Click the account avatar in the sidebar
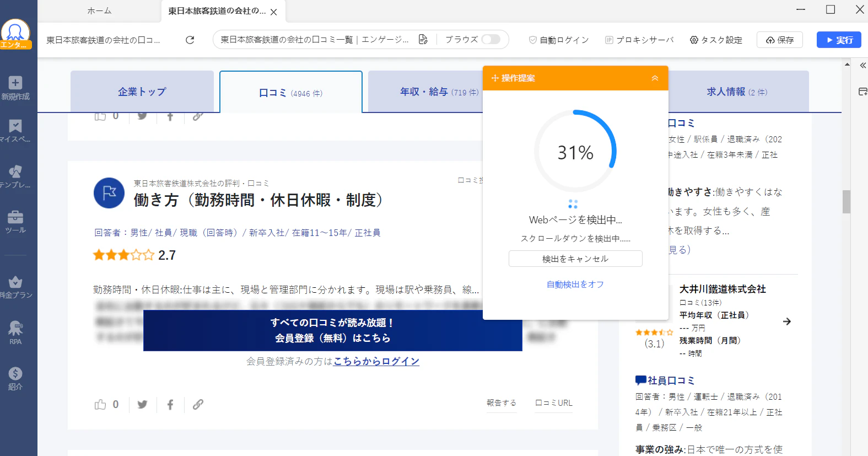 [x=15, y=33]
